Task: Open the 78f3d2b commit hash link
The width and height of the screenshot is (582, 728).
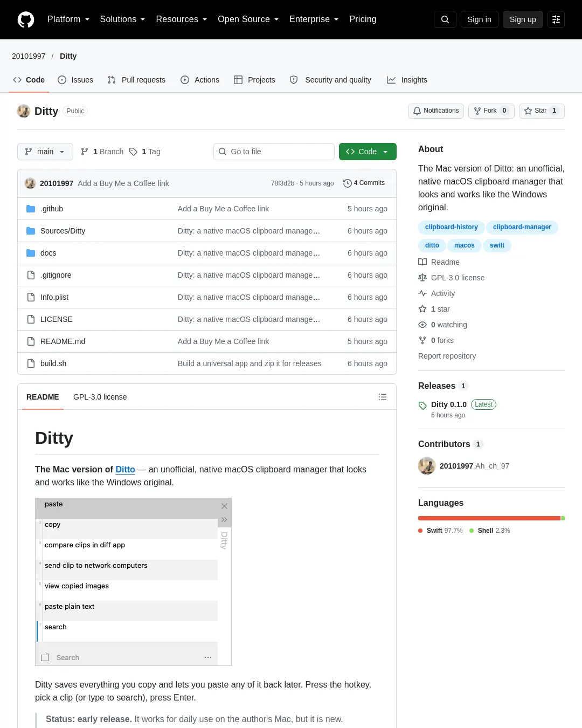Action: click(282, 183)
